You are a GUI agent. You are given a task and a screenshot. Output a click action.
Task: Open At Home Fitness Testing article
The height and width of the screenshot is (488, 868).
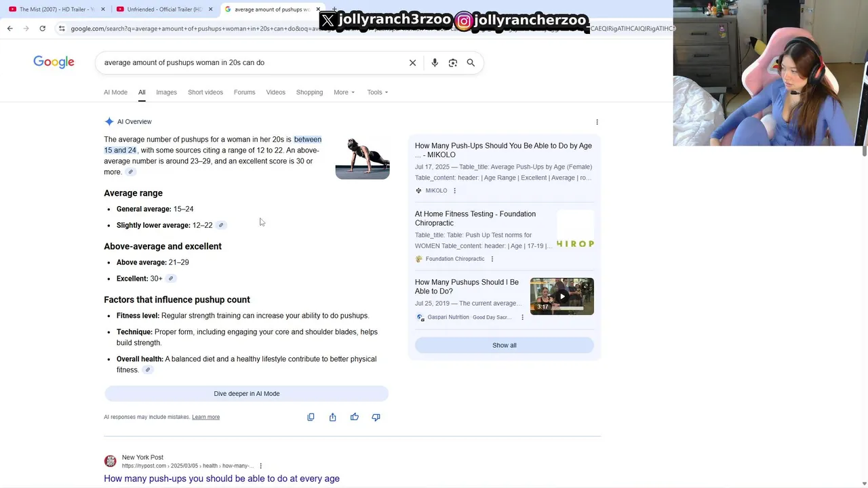pyautogui.click(x=475, y=218)
